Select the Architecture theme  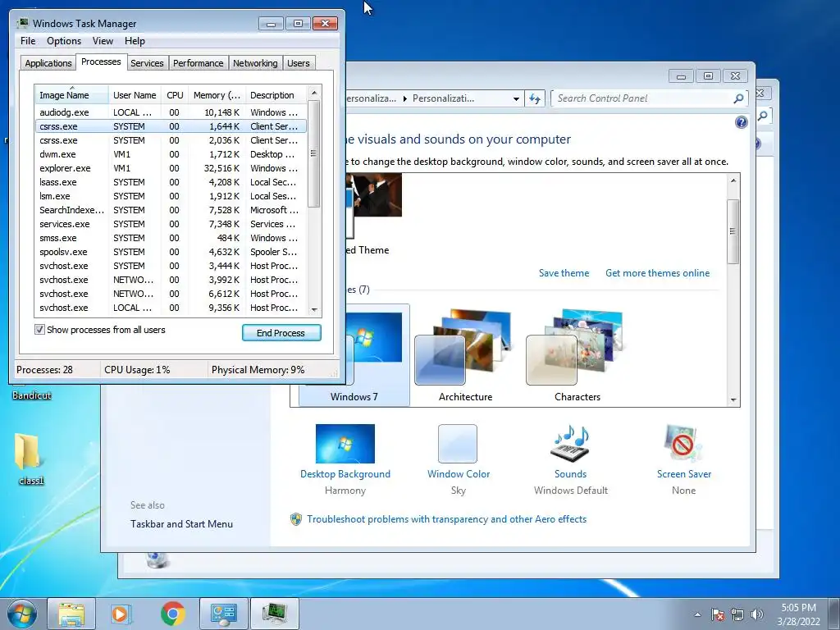[x=465, y=356]
